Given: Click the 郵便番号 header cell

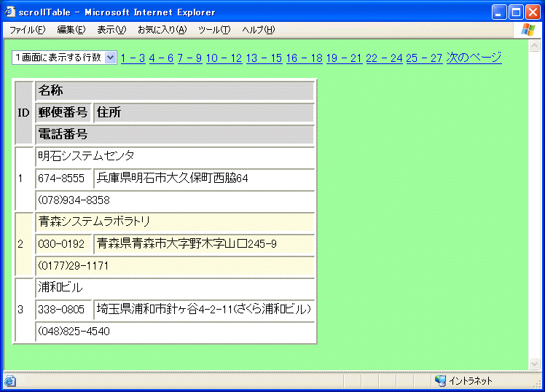Looking at the screenshot, I should [63, 113].
